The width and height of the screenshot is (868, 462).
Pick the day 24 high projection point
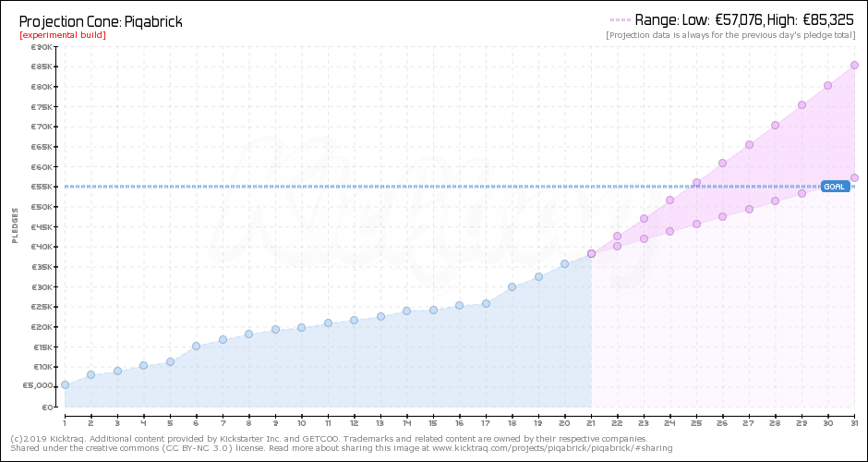pyautogui.click(x=669, y=200)
